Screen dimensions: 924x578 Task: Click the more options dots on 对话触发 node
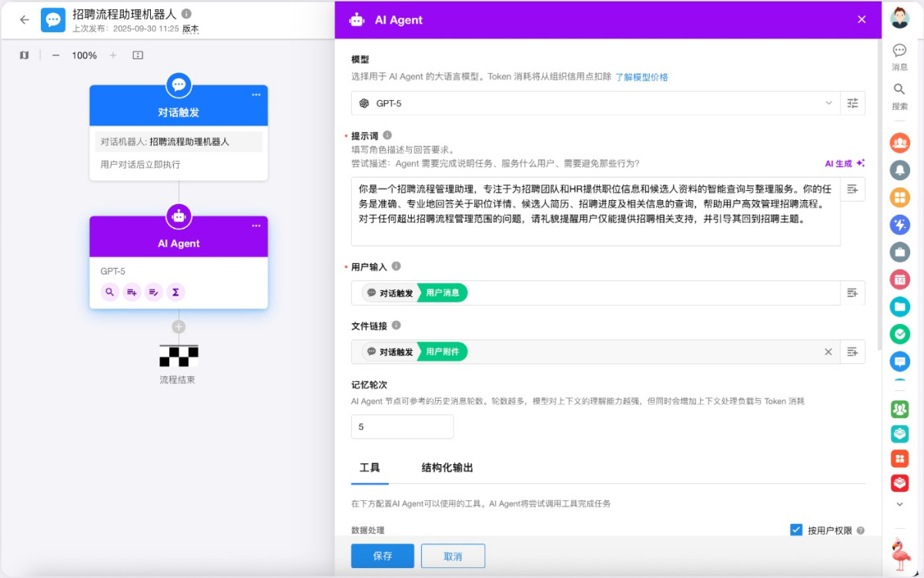[256, 93]
